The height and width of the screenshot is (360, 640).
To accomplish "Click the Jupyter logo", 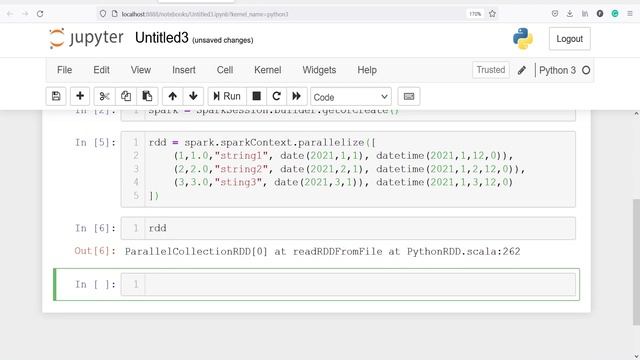I will 86,38.
